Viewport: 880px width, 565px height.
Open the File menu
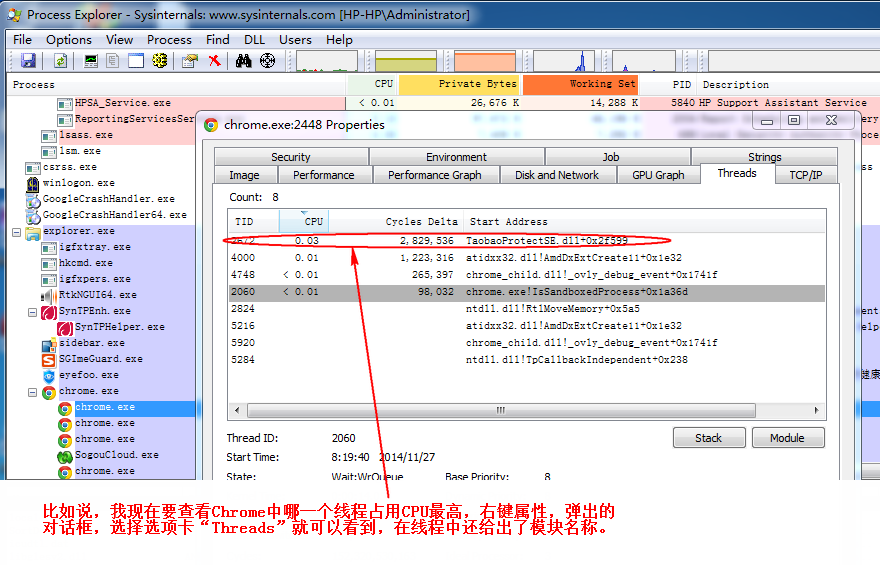click(x=22, y=40)
